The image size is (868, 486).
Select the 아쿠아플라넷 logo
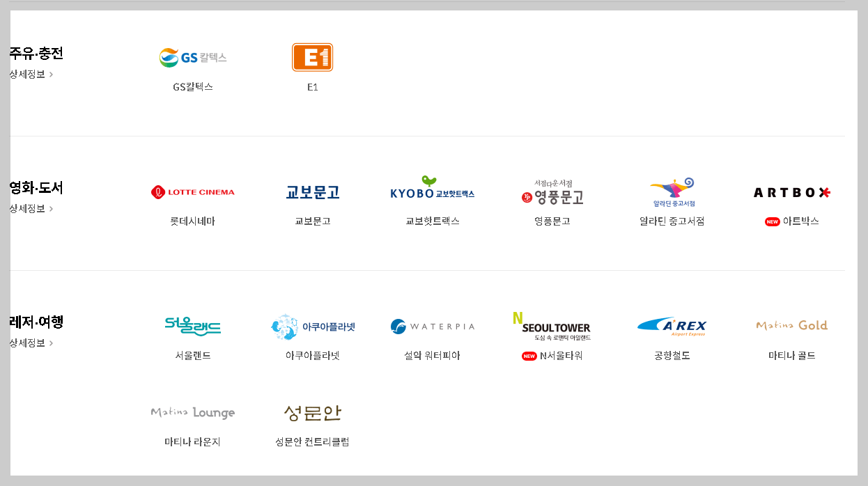coord(313,327)
